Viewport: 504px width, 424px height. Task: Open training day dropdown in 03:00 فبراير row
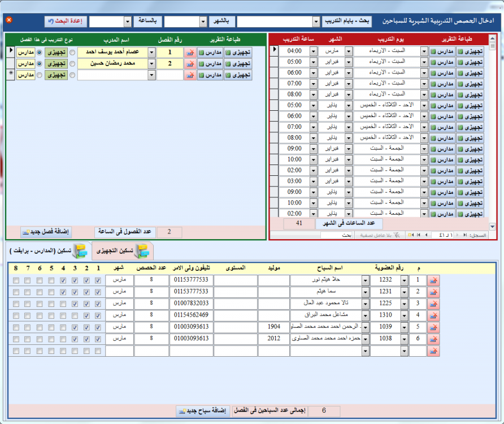coord(424,182)
